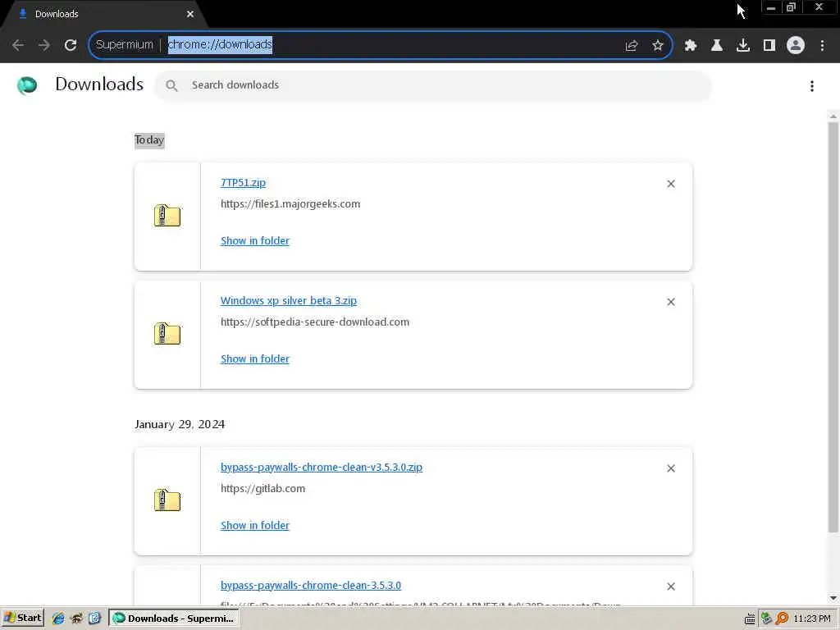Show Windows xp silver beta 3.zip in folder
Viewport: 840px width, 630px height.
255,359
